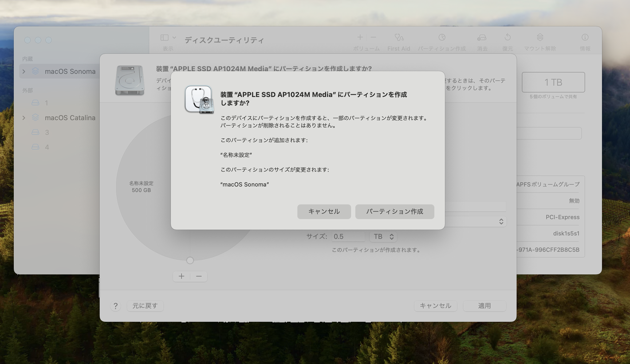
Task: Click the 適用 button in partition sheet
Action: click(484, 306)
